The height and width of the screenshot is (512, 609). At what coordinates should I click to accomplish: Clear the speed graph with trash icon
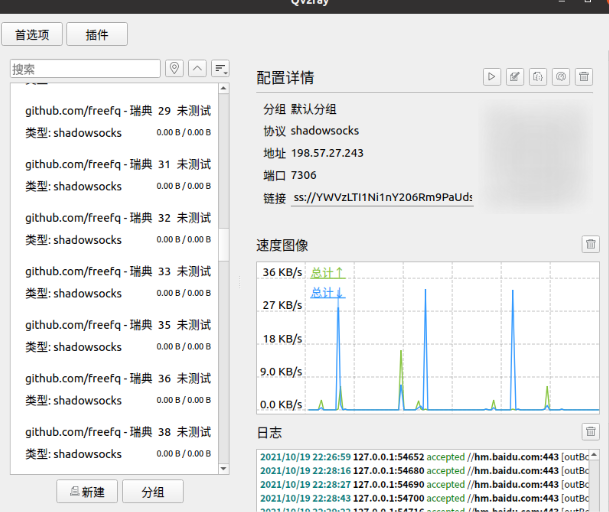point(591,244)
